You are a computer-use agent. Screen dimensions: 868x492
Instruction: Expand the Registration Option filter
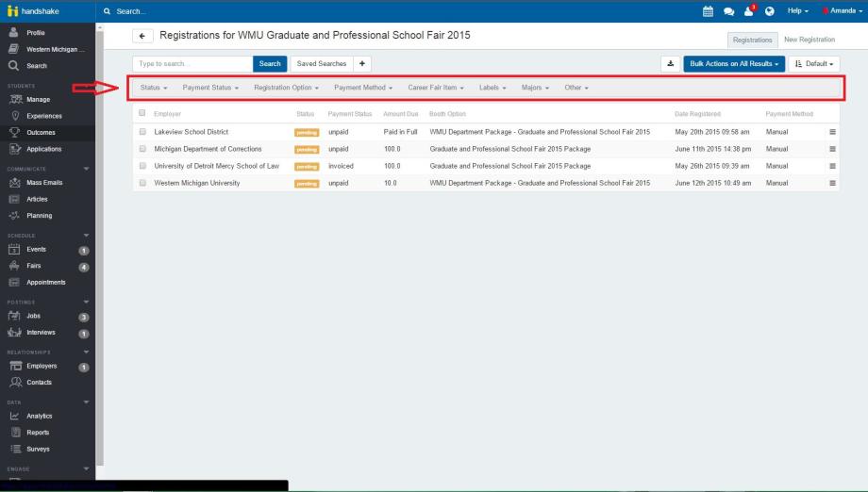(286, 88)
